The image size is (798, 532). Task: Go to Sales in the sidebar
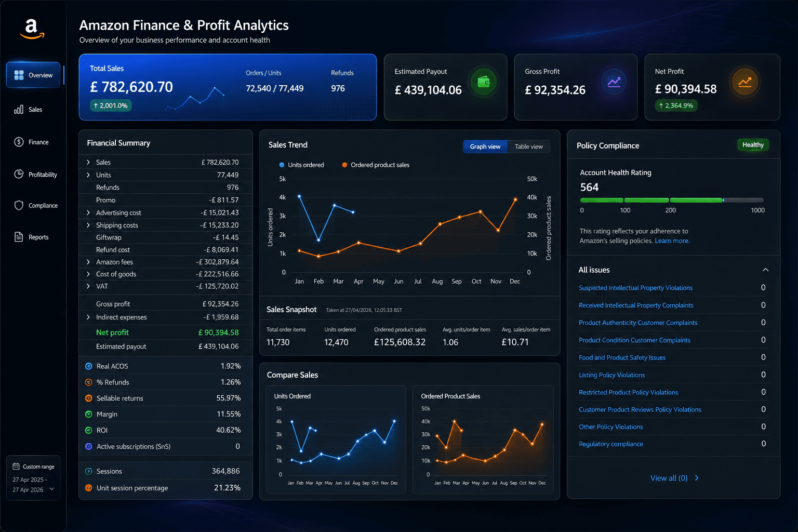click(29, 110)
